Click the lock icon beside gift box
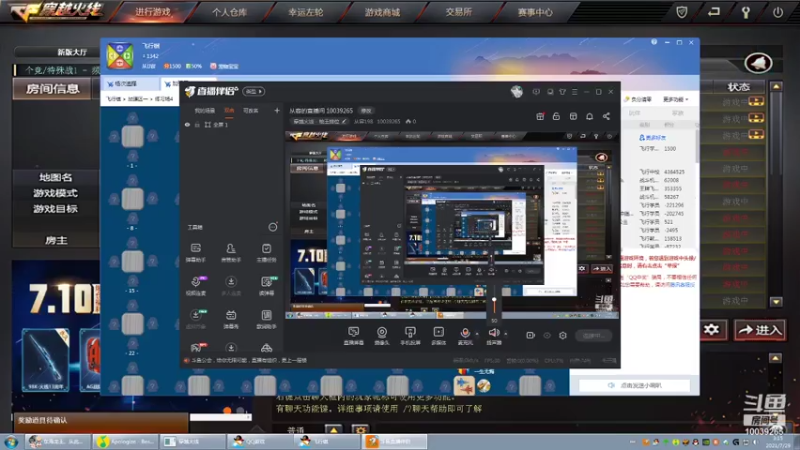The image size is (800, 450). tap(556, 116)
